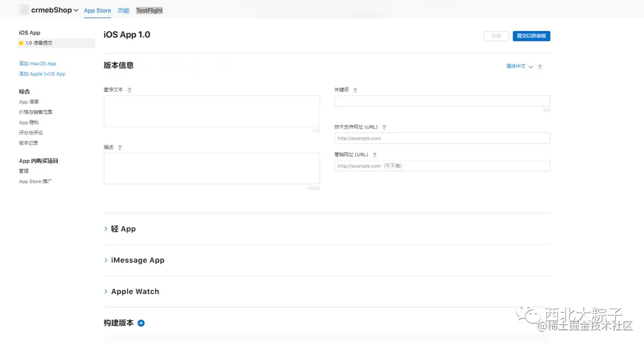Open App Store 推广 in the sidebar

click(35, 181)
